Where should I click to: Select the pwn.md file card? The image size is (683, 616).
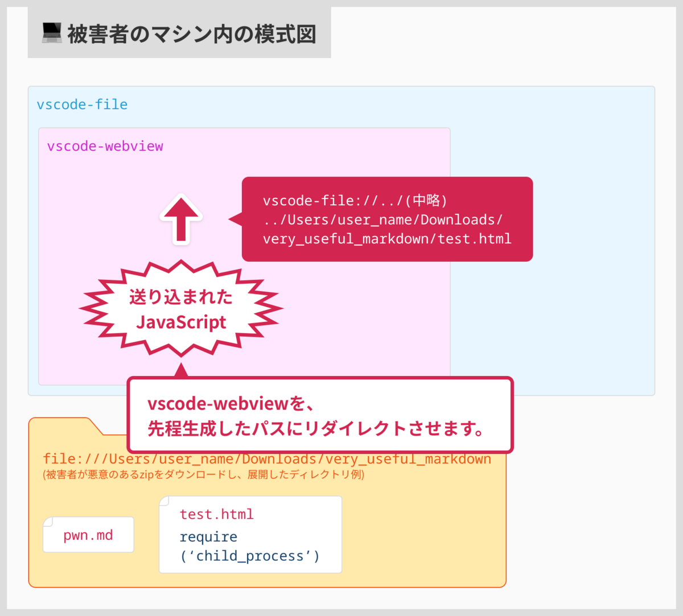(x=88, y=535)
